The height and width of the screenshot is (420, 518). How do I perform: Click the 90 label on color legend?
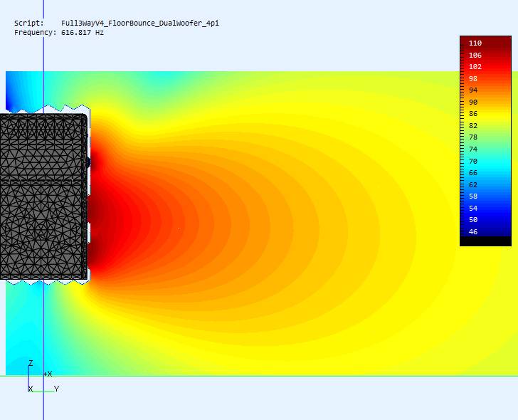473,102
